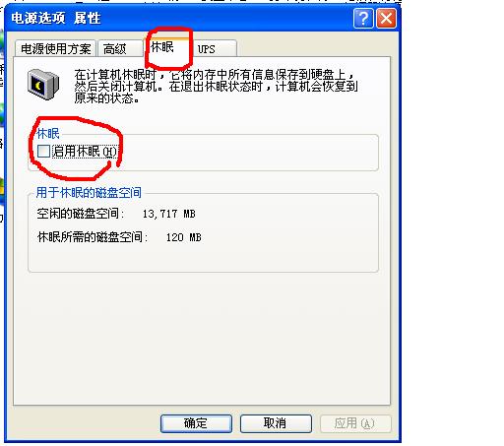The width and height of the screenshot is (504, 446).
Task: Click the 用于休眠的磁盘空间 group heading
Action: click(89, 193)
